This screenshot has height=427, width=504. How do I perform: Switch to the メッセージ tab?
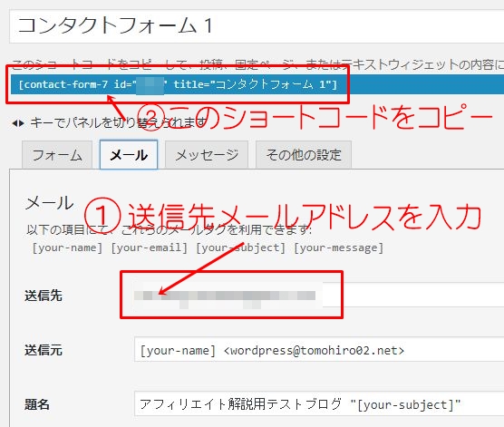click(207, 155)
